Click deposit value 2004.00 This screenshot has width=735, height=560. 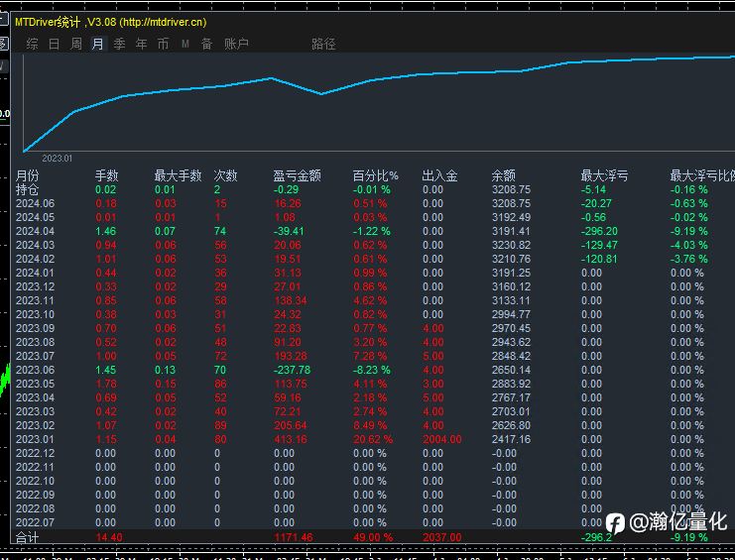[442, 439]
